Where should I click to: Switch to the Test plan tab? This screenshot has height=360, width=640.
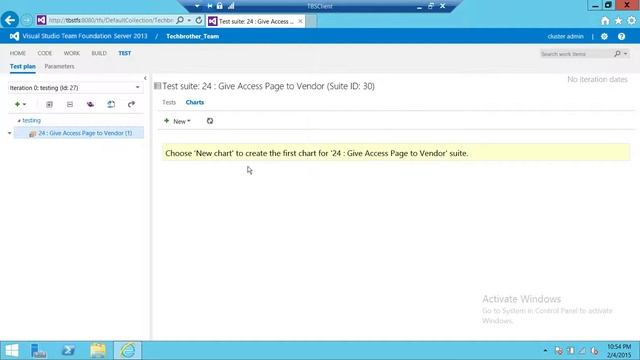[x=22, y=67]
